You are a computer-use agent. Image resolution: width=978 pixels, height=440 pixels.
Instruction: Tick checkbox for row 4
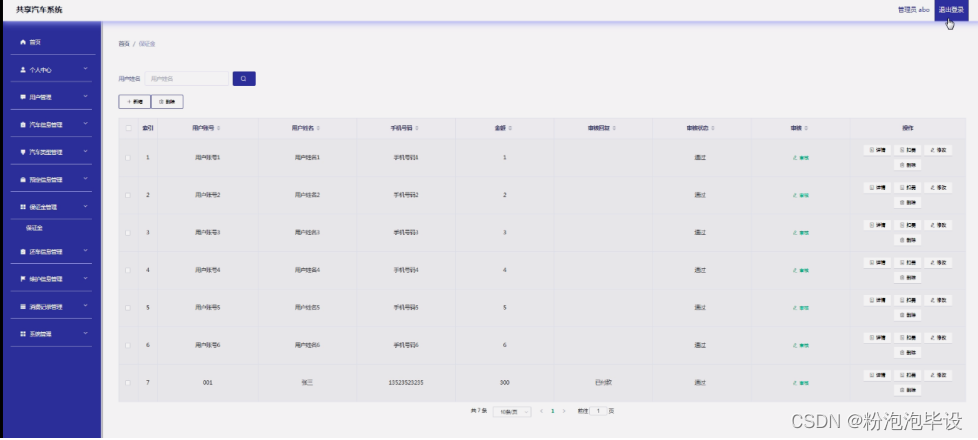pyautogui.click(x=128, y=270)
